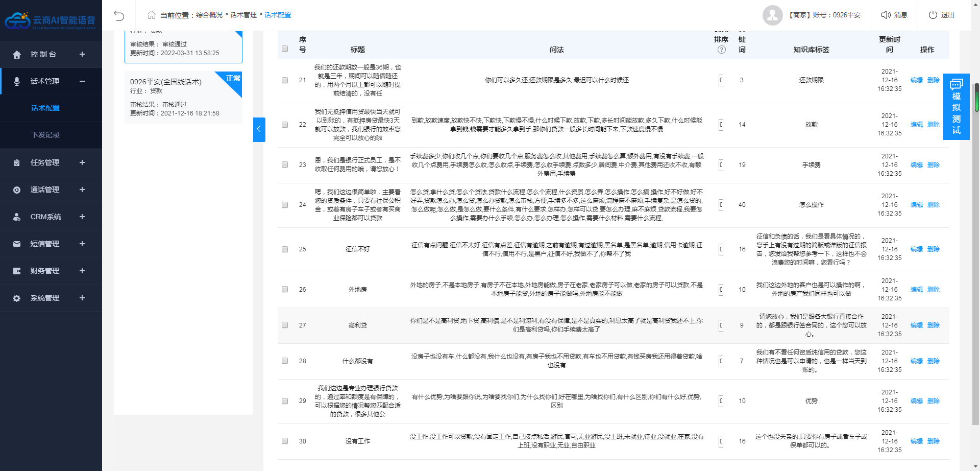Viewport: 980px width, 471px height.
Task: Click the home icon in breadcrumb
Action: (152, 15)
